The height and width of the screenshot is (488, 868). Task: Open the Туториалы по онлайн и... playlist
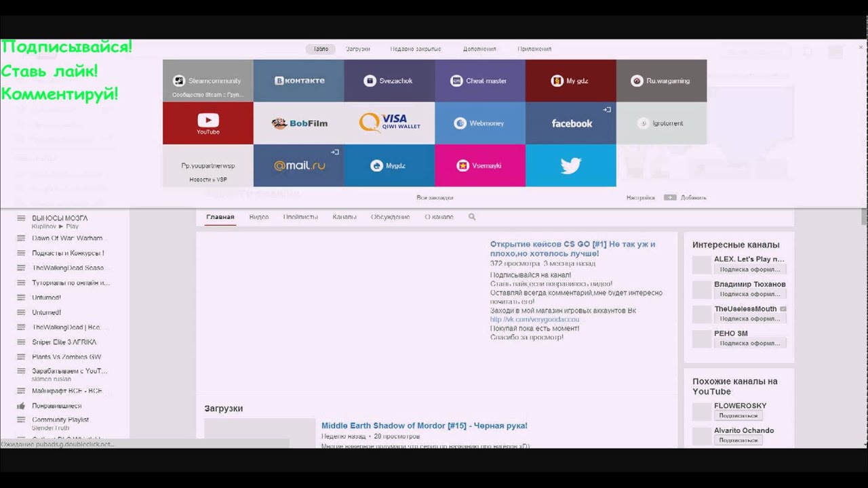coord(71,283)
